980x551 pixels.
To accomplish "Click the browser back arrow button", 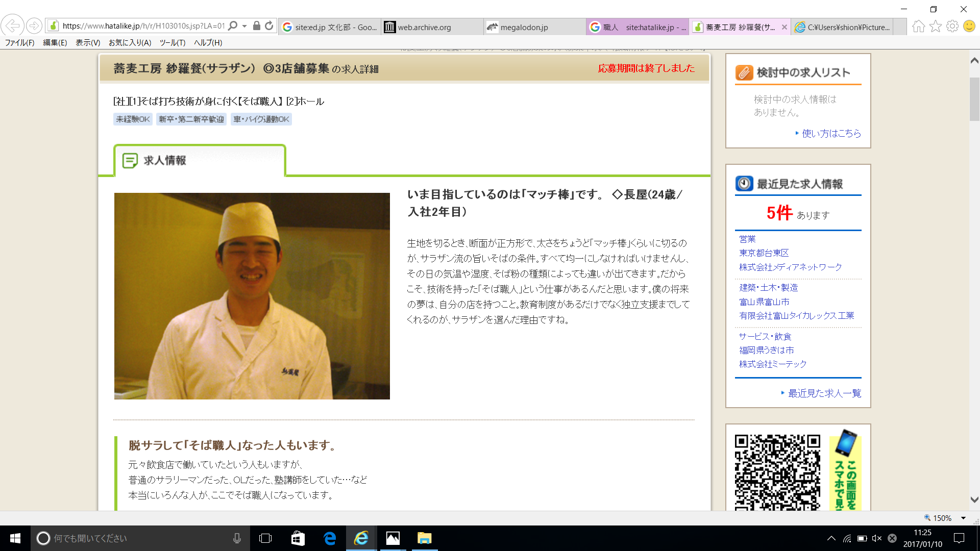I will point(12,26).
